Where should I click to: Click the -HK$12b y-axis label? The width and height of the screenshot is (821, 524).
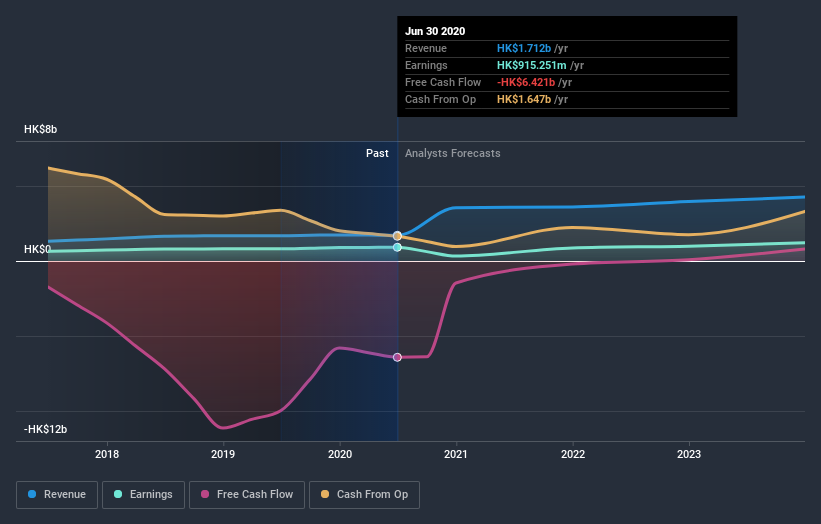tap(46, 429)
